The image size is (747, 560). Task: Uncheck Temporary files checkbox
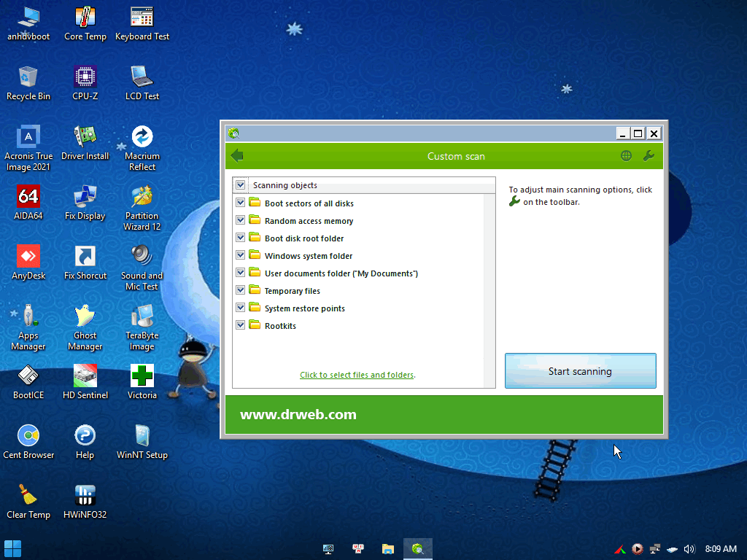coord(241,290)
